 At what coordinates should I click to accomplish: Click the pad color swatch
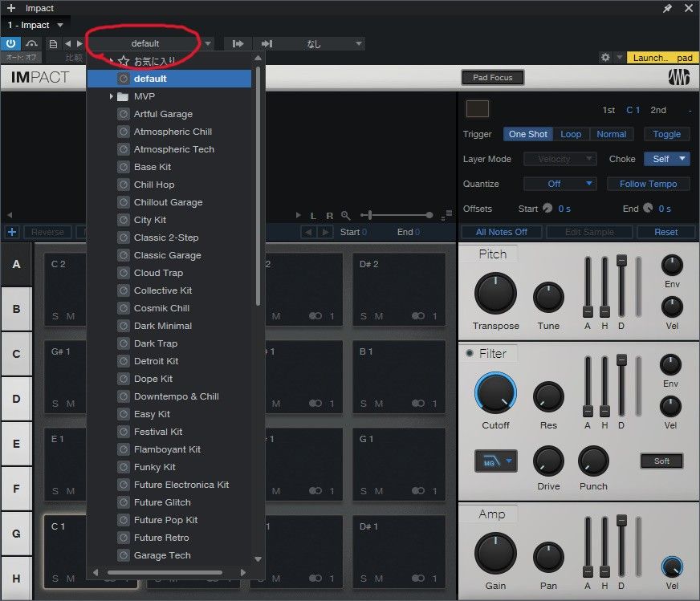click(x=477, y=109)
